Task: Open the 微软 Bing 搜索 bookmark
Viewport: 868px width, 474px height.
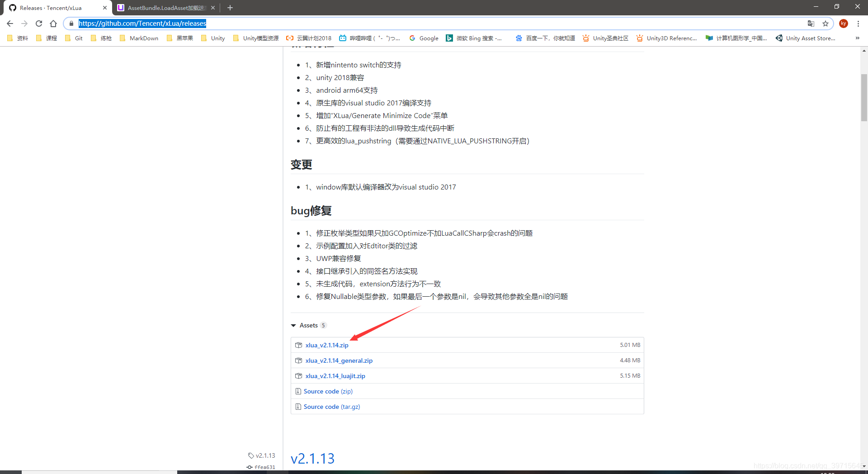Action: click(x=474, y=38)
